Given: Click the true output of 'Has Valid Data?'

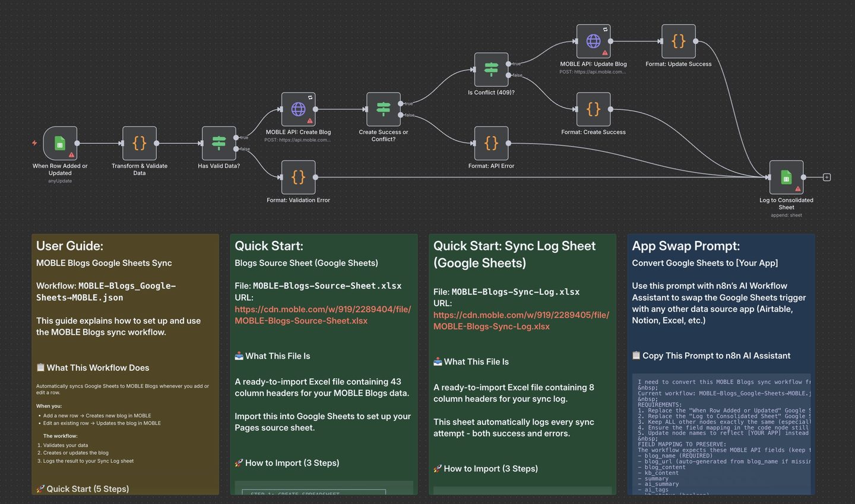Looking at the screenshot, I should click(236, 138).
